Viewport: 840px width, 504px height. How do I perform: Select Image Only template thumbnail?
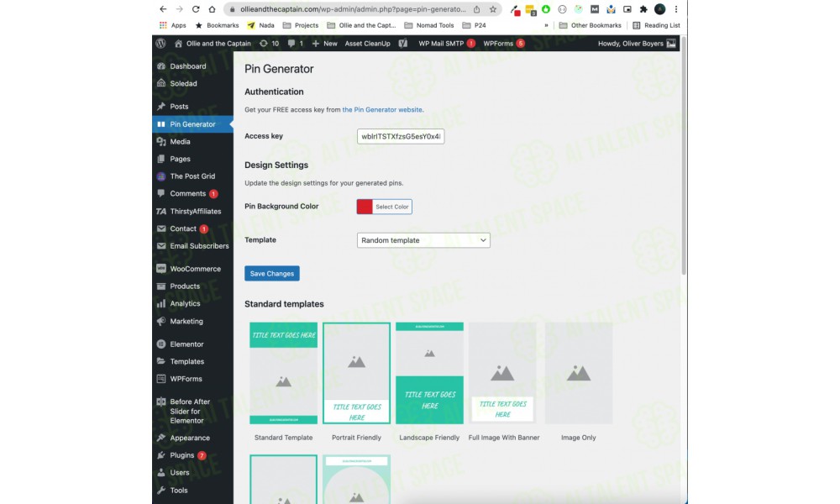[x=579, y=373]
